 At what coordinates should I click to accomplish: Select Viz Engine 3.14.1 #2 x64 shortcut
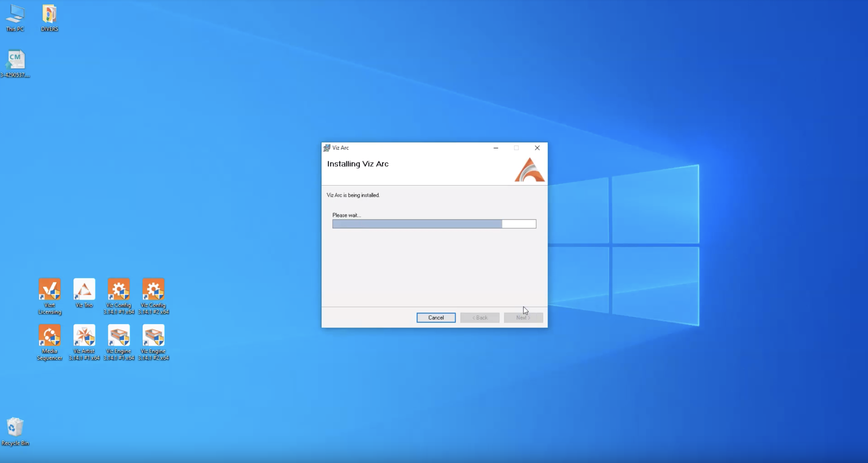point(153,335)
